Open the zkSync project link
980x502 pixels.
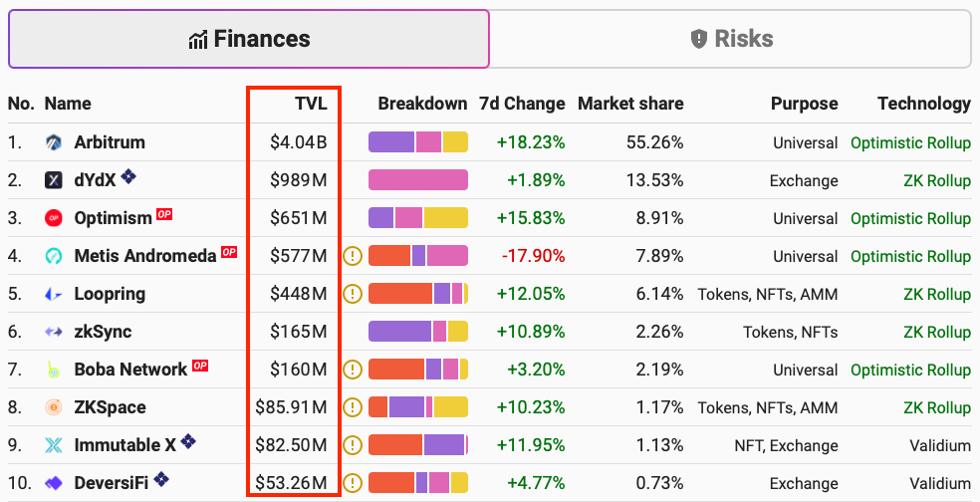pos(103,332)
